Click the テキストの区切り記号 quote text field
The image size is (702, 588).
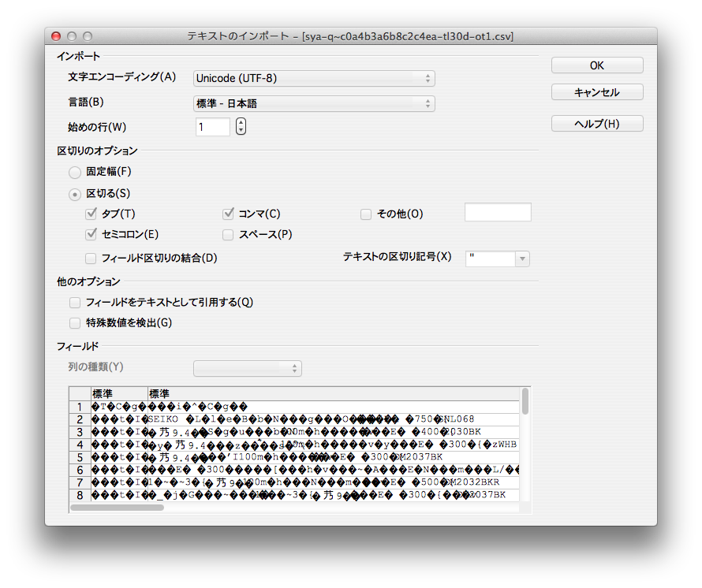click(x=491, y=259)
